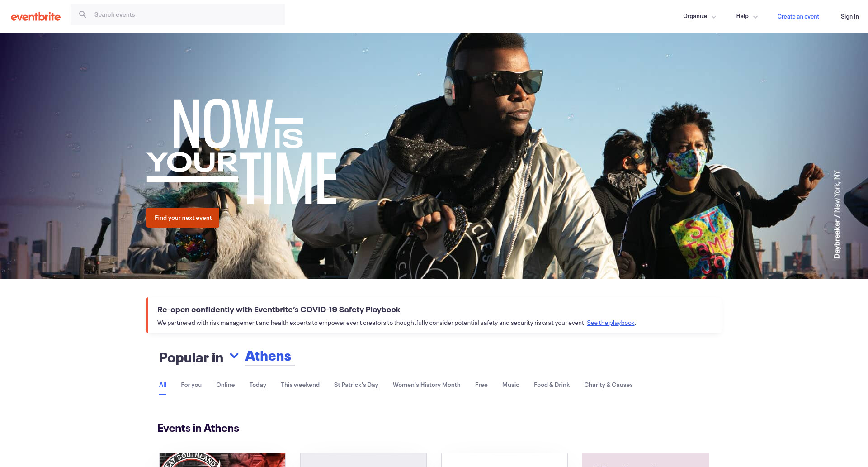868x467 pixels.
Task: Click the search magnifier icon
Action: point(83,14)
